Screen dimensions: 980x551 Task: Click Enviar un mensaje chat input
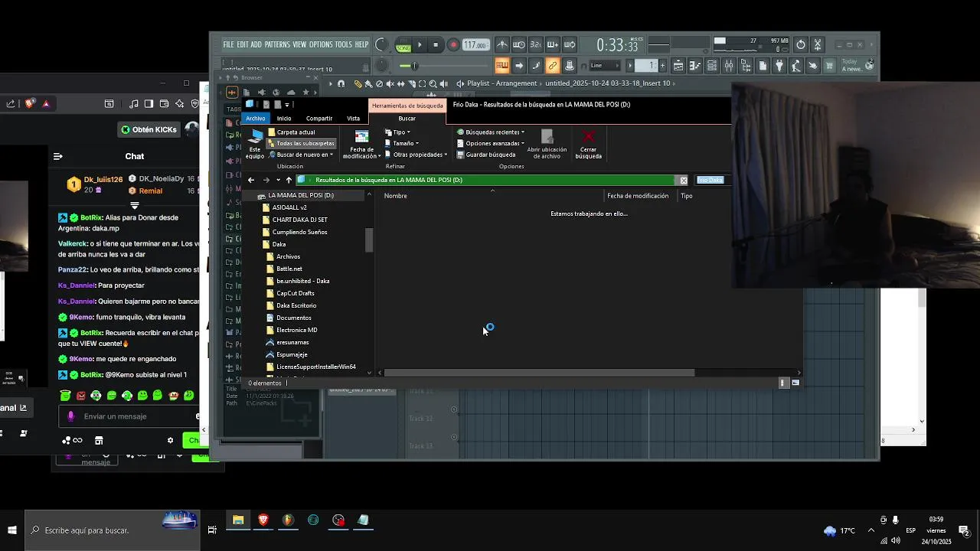click(x=129, y=416)
